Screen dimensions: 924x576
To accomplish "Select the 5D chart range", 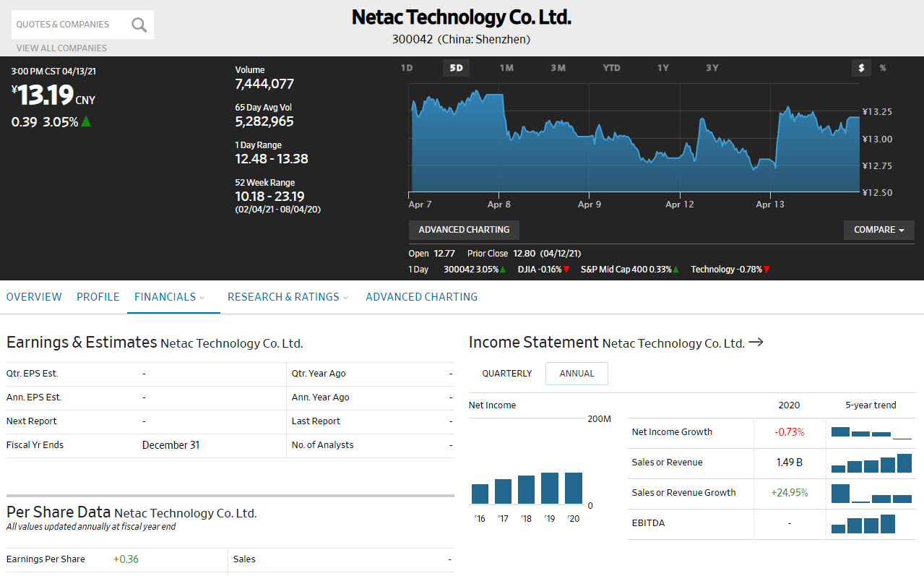I will coord(456,68).
